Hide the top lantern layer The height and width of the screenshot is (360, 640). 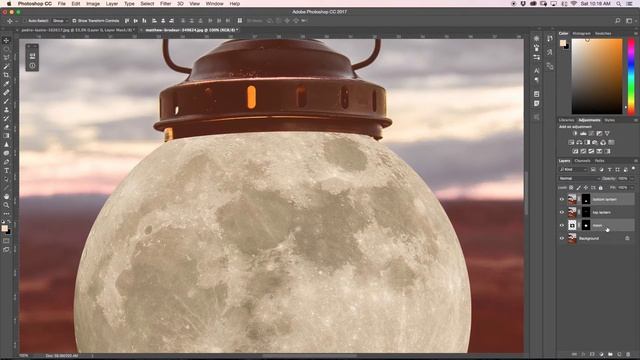click(x=562, y=212)
